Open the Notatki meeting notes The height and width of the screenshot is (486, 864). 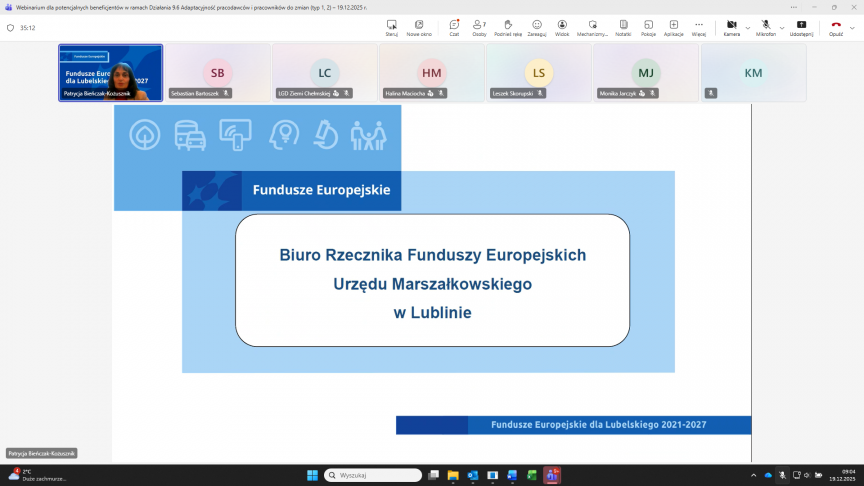[623, 26]
